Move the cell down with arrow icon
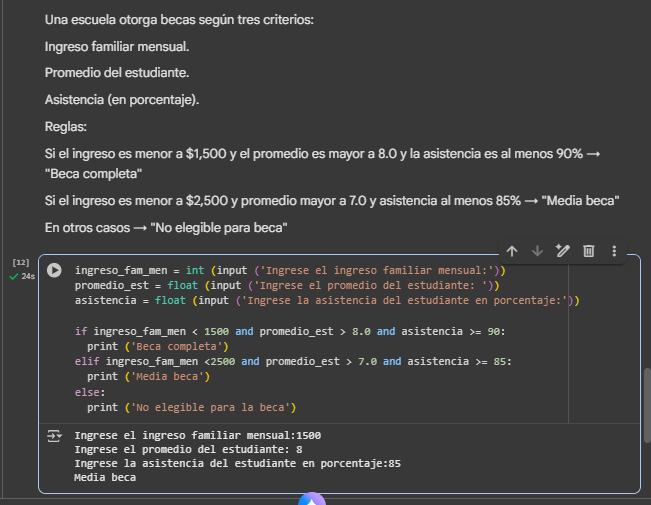The height and width of the screenshot is (505, 651). (537, 251)
